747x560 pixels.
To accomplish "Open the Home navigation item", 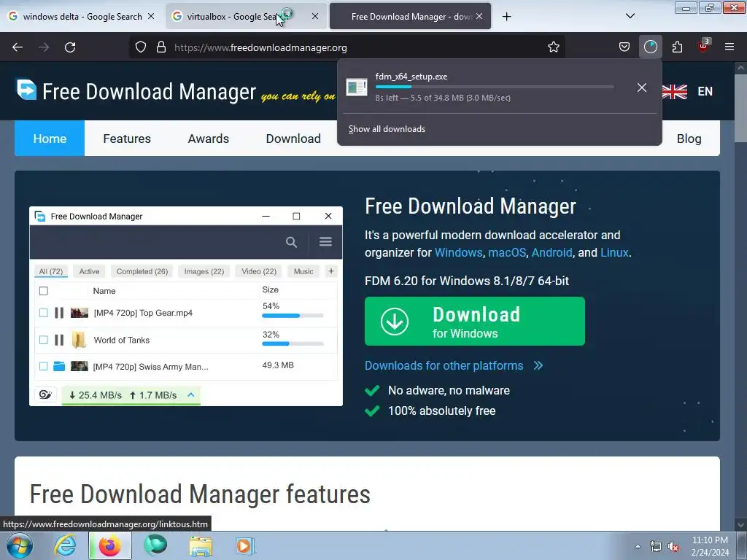I will coord(50,139).
